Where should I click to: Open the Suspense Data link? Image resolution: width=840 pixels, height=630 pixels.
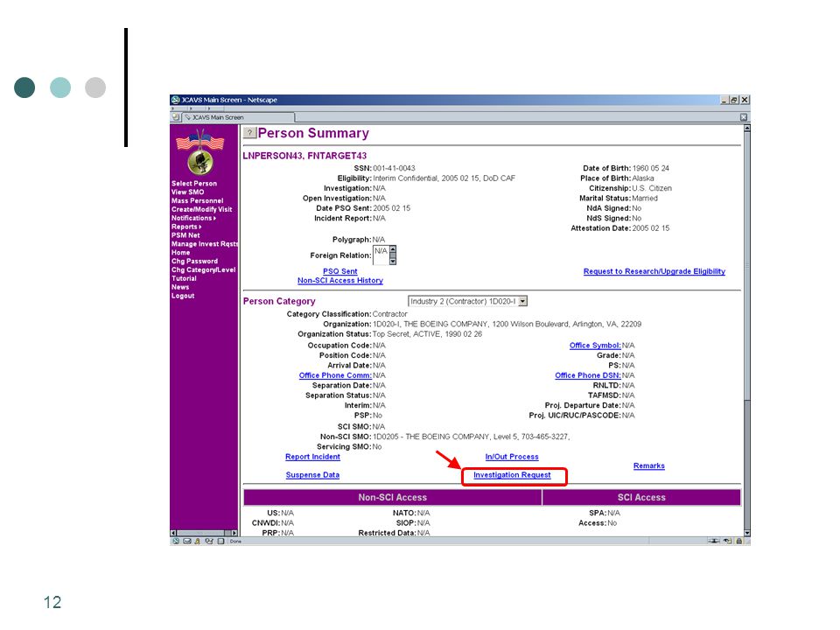(x=312, y=474)
